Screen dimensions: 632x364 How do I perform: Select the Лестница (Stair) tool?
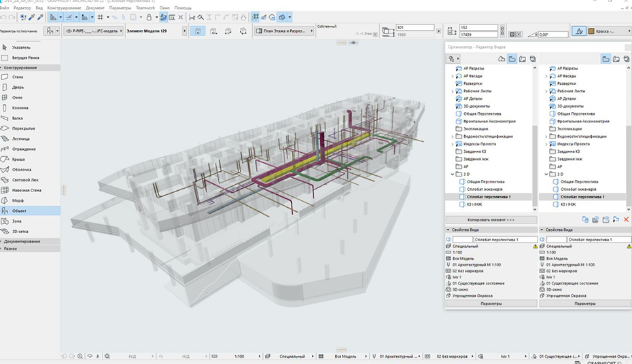coord(20,138)
